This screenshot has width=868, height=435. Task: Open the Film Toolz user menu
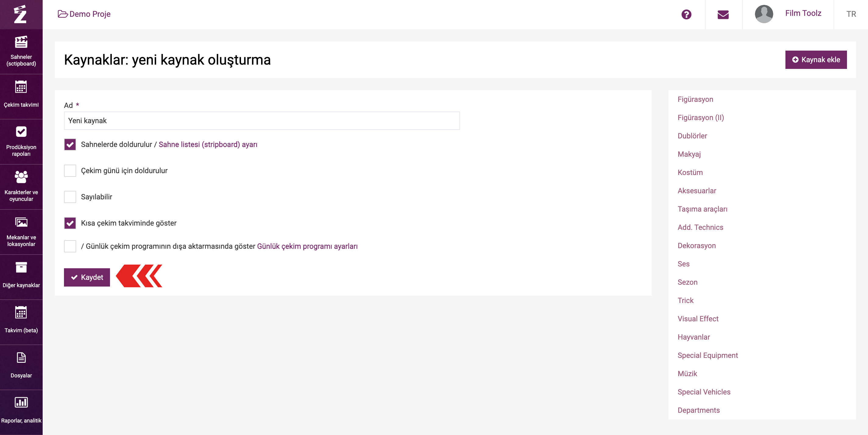pos(788,13)
